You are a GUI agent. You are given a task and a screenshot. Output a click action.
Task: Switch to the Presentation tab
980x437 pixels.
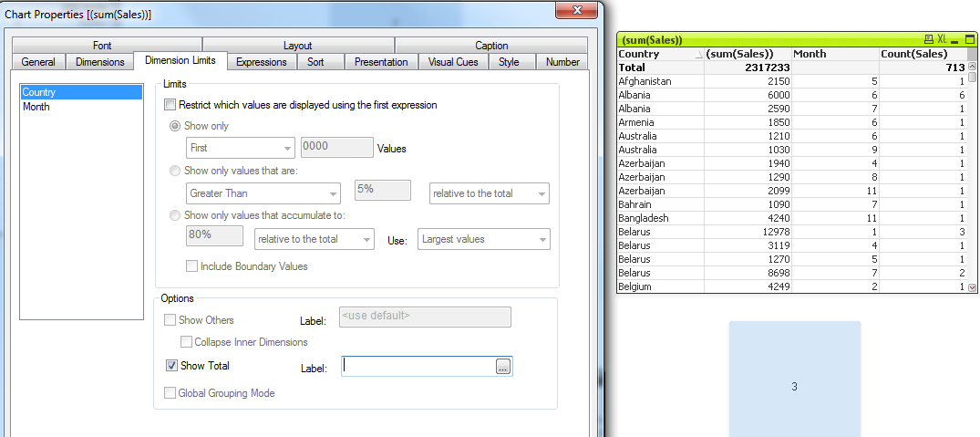(381, 62)
